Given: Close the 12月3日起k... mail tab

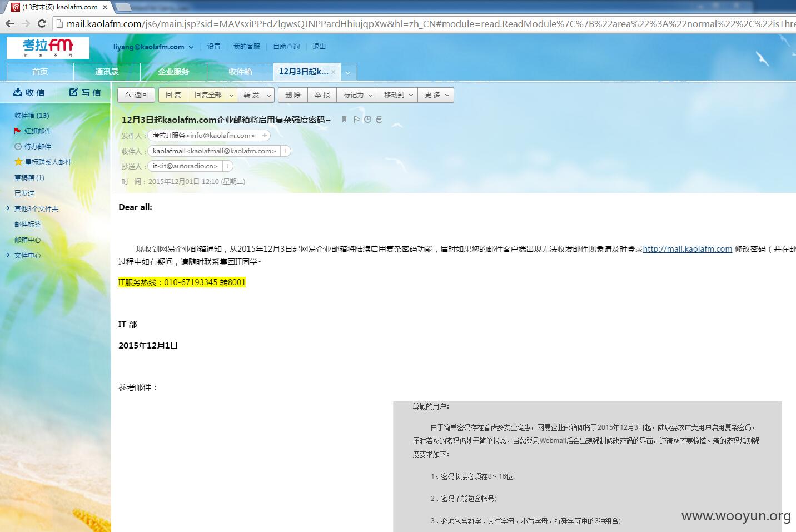Looking at the screenshot, I should [x=333, y=72].
